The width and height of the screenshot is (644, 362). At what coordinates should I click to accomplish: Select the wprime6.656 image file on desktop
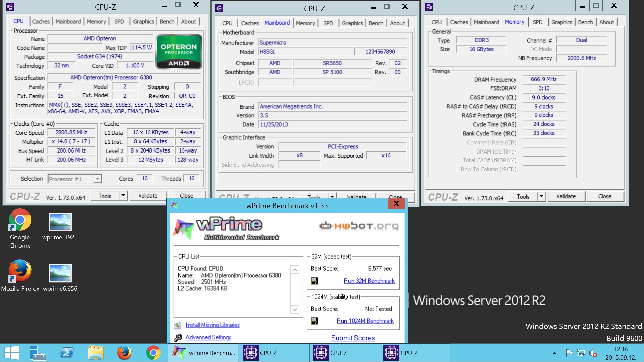pyautogui.click(x=60, y=278)
